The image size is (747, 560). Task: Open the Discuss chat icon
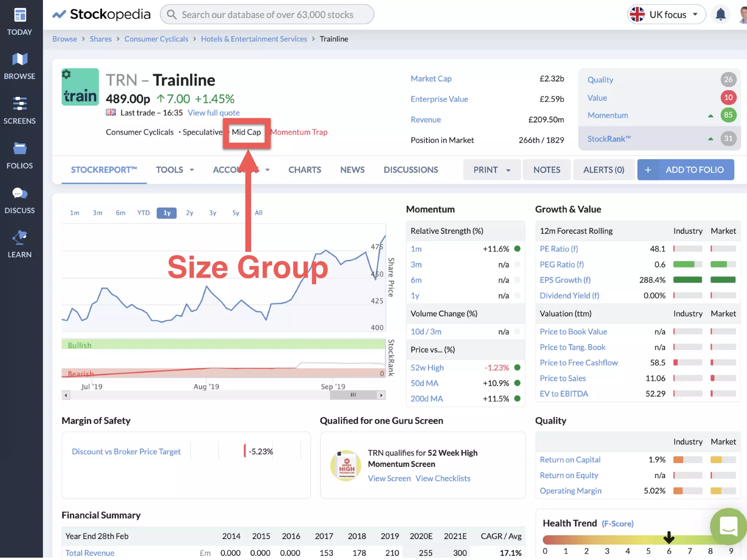(x=20, y=193)
